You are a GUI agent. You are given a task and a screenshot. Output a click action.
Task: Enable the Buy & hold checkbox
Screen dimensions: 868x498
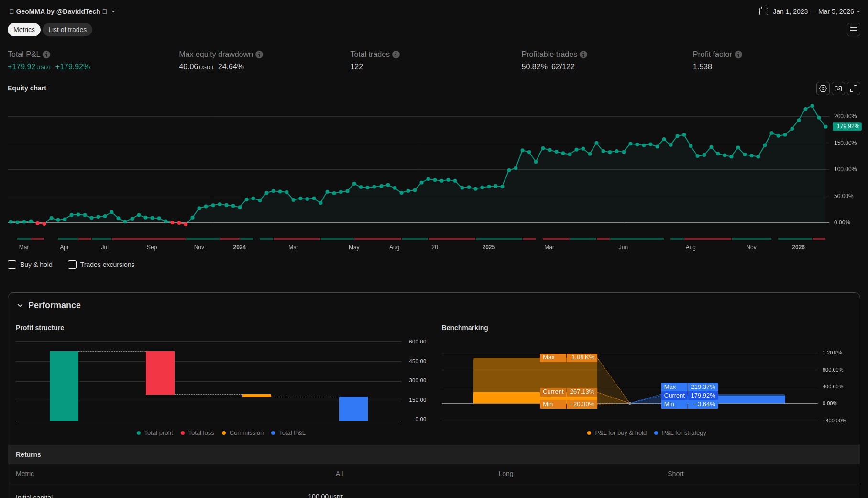12,265
